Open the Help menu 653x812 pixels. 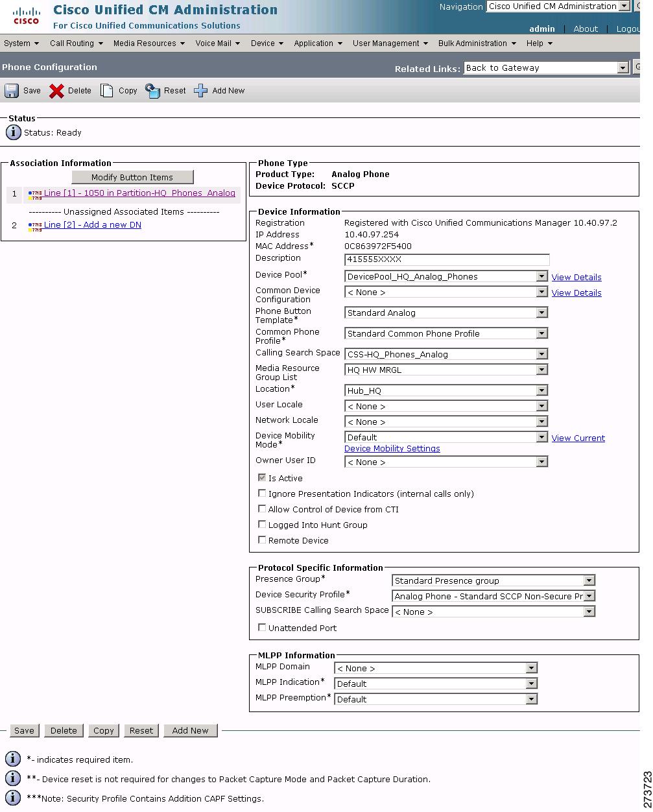click(540, 43)
